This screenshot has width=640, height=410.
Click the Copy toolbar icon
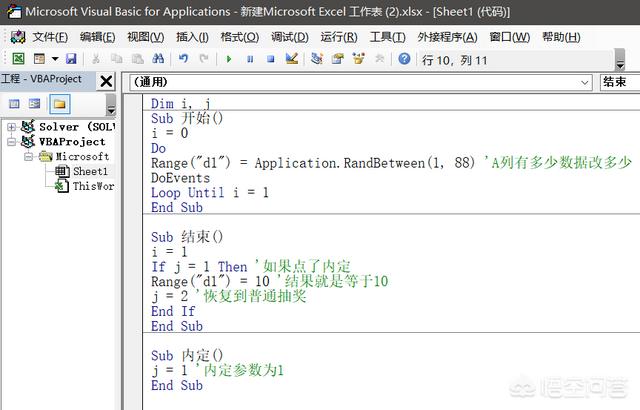[117, 59]
